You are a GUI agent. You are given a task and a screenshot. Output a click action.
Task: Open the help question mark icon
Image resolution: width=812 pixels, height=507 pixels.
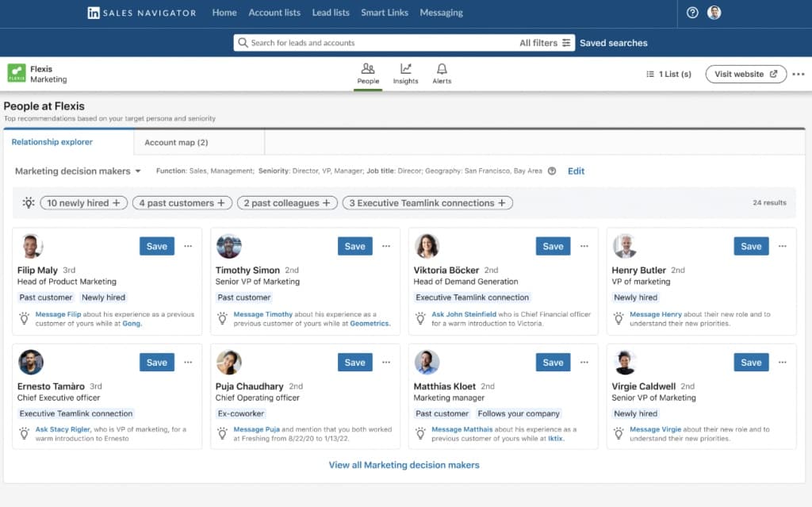pyautogui.click(x=692, y=13)
